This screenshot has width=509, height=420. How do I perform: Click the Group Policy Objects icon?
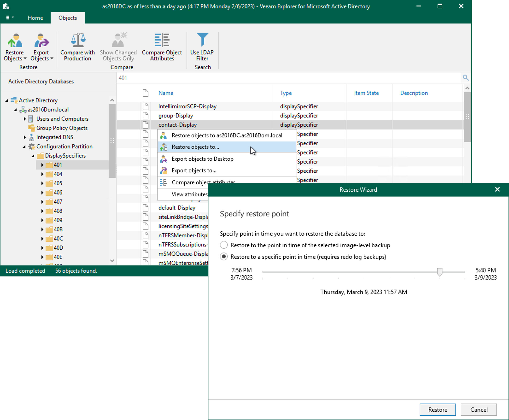[x=32, y=128]
